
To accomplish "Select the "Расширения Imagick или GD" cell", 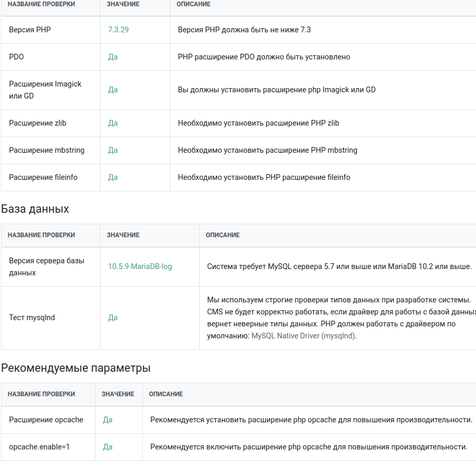I will 45,90.
